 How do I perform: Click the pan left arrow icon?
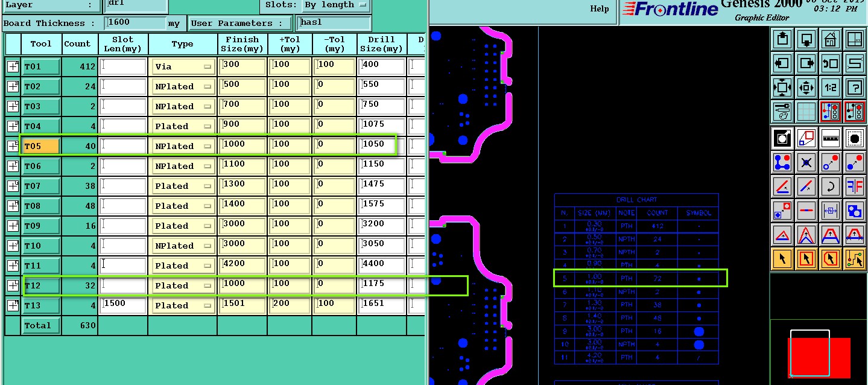click(782, 63)
